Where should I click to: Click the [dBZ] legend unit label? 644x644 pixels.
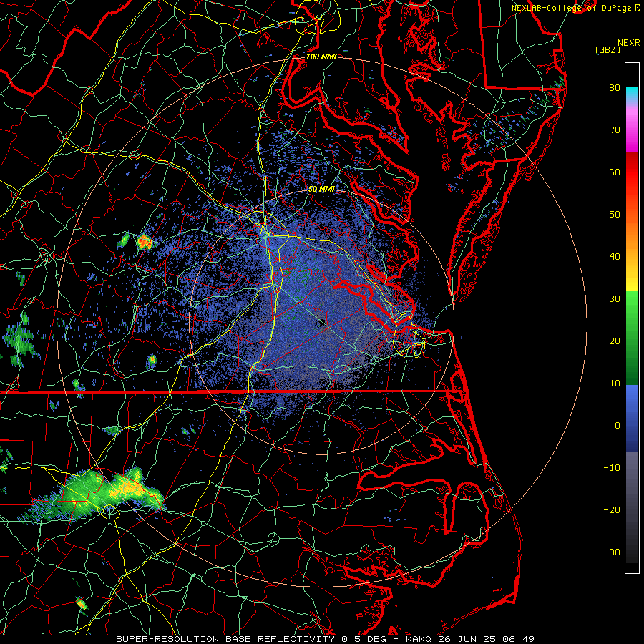pyautogui.click(x=608, y=50)
